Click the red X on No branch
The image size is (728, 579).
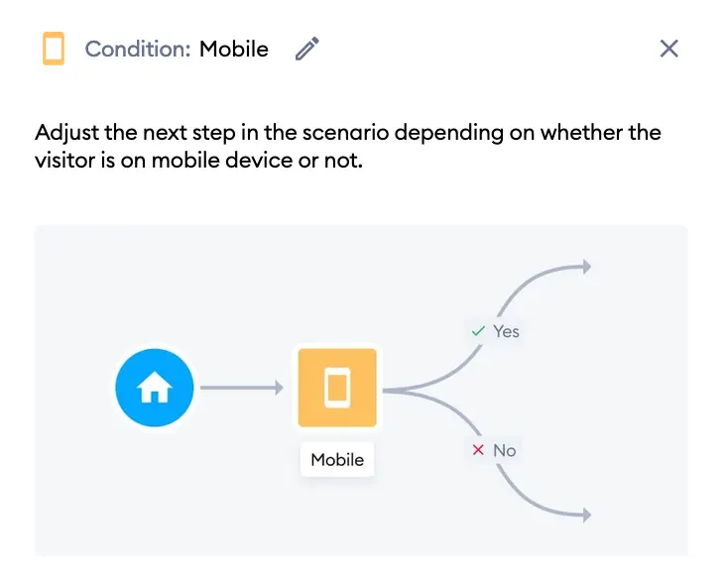coord(478,450)
